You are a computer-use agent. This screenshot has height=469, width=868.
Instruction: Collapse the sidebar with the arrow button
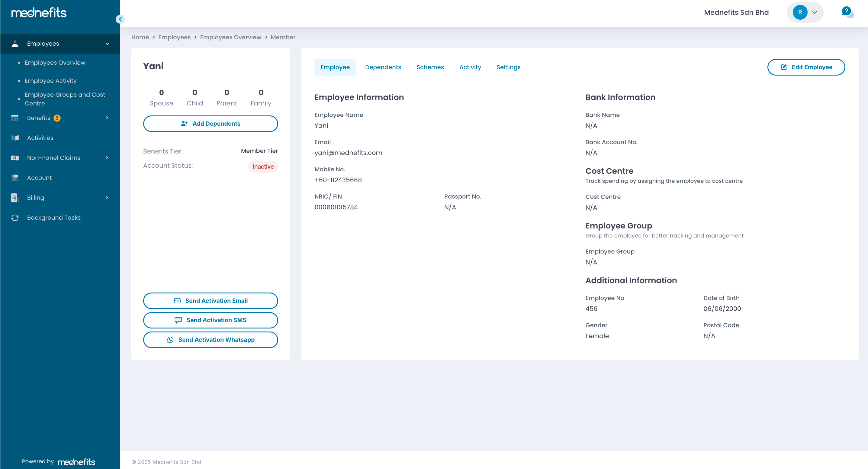click(x=120, y=19)
